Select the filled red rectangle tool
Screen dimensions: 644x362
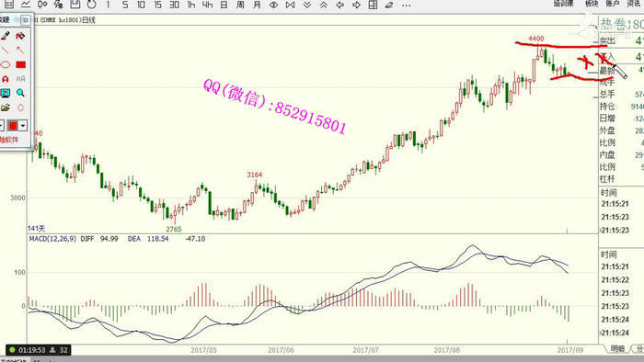20,64
